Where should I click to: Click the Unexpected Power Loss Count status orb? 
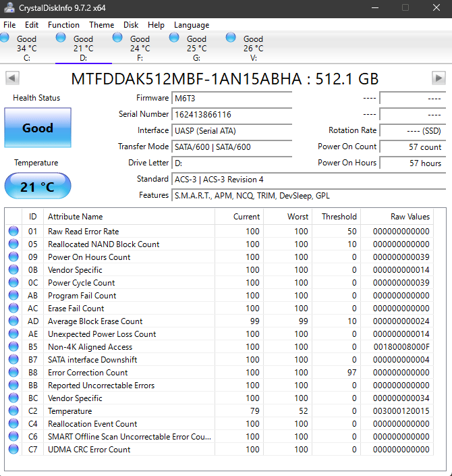[13, 334]
